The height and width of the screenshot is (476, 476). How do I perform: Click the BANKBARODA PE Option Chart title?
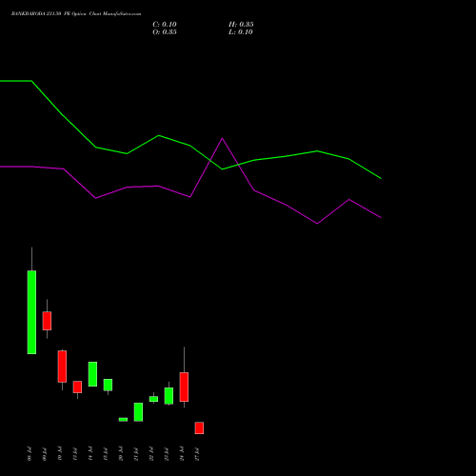(x=76, y=14)
